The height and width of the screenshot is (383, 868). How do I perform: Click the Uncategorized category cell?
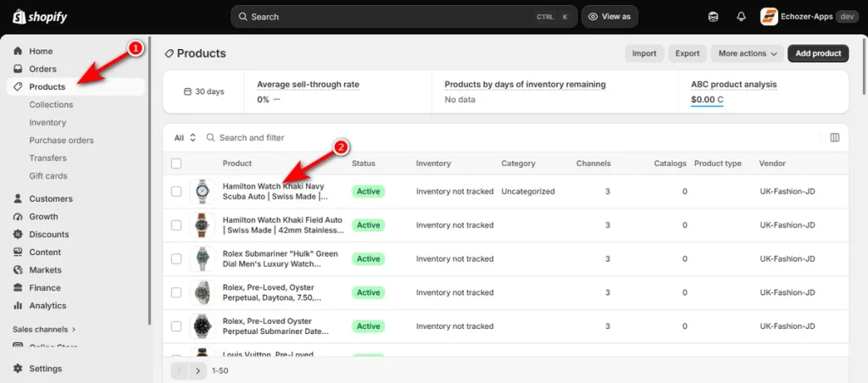[x=528, y=191]
